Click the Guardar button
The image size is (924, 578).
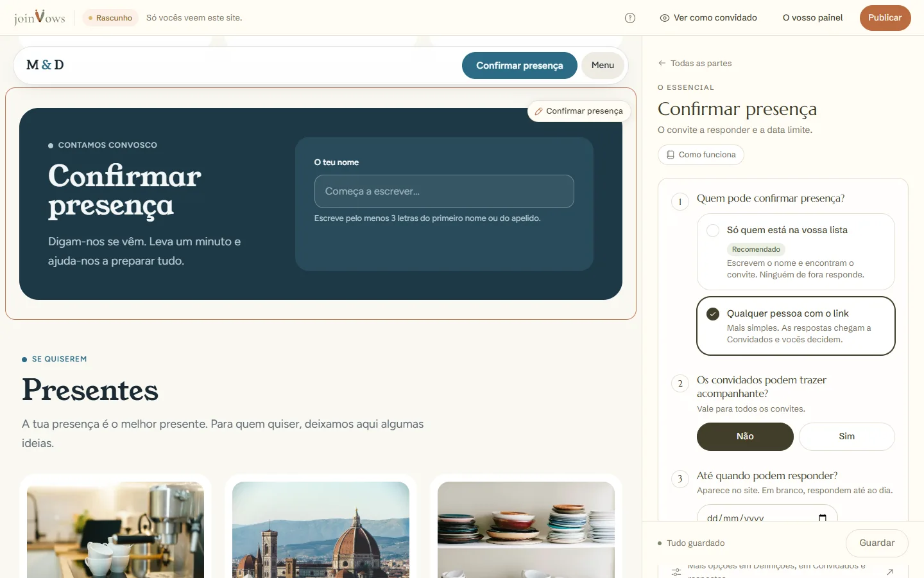877,543
